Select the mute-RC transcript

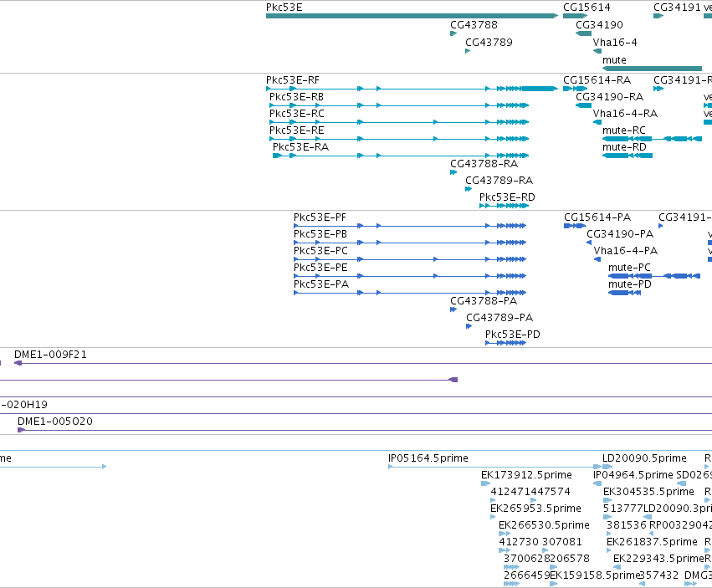coord(652,139)
